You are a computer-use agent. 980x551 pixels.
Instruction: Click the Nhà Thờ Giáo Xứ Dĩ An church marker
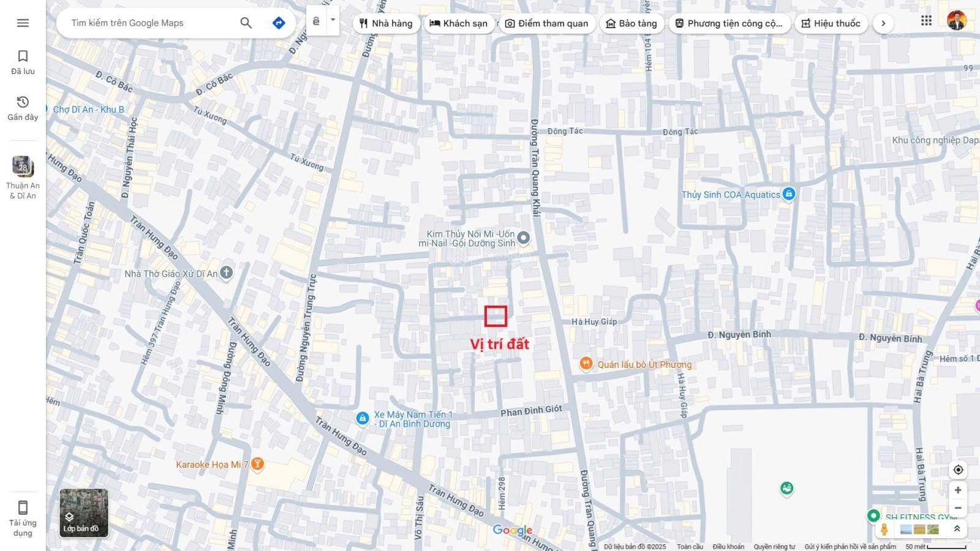point(227,272)
